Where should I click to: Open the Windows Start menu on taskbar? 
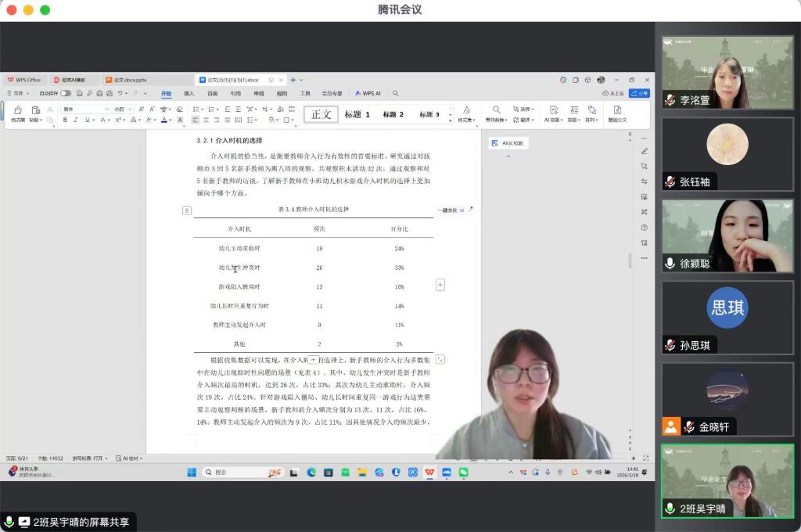(192, 473)
